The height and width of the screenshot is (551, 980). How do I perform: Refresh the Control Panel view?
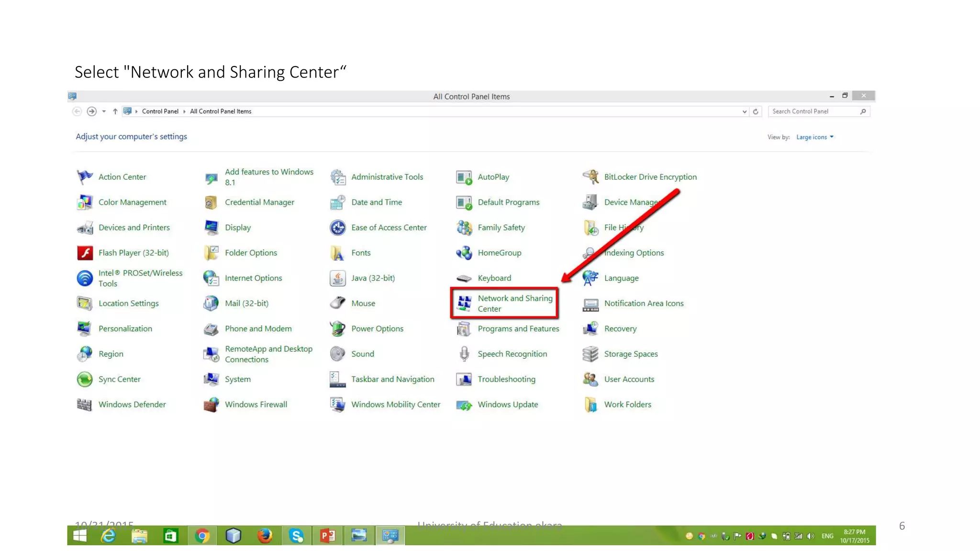[756, 112]
